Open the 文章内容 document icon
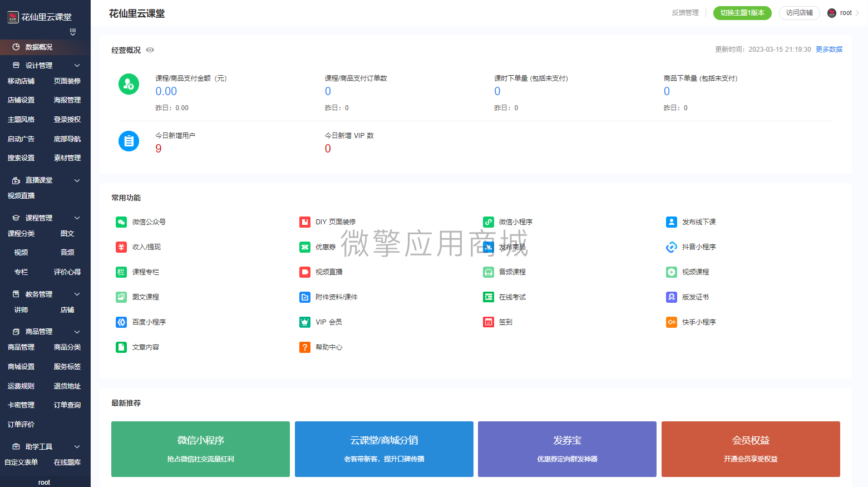 pos(121,347)
